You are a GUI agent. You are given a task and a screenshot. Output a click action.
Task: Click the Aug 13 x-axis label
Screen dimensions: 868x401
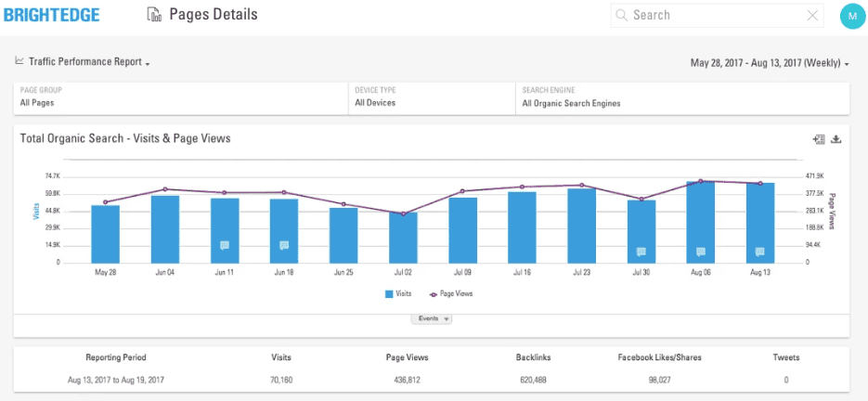(760, 272)
